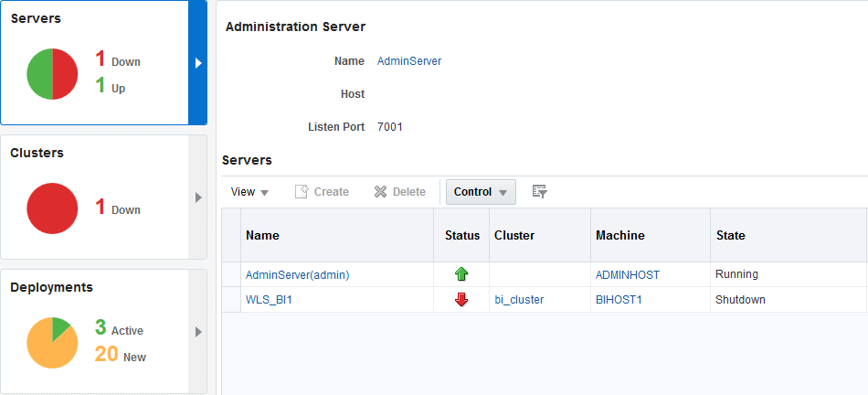Sort by the State column header
This screenshot has width=868, height=395.
pyautogui.click(x=731, y=235)
